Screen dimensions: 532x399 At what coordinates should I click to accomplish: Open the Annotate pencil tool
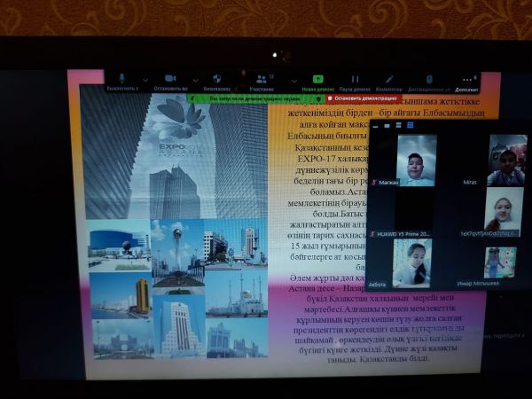[388, 79]
